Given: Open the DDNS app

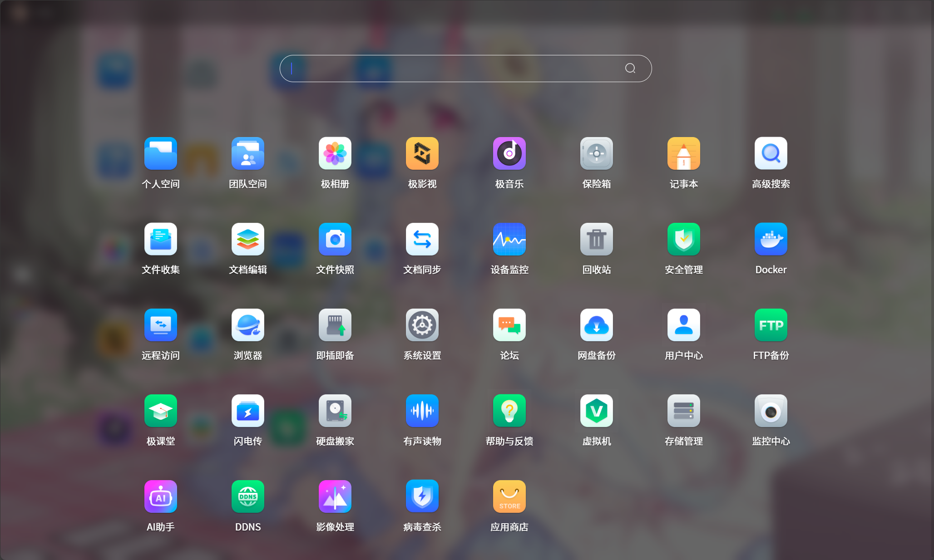Looking at the screenshot, I should tap(247, 496).
